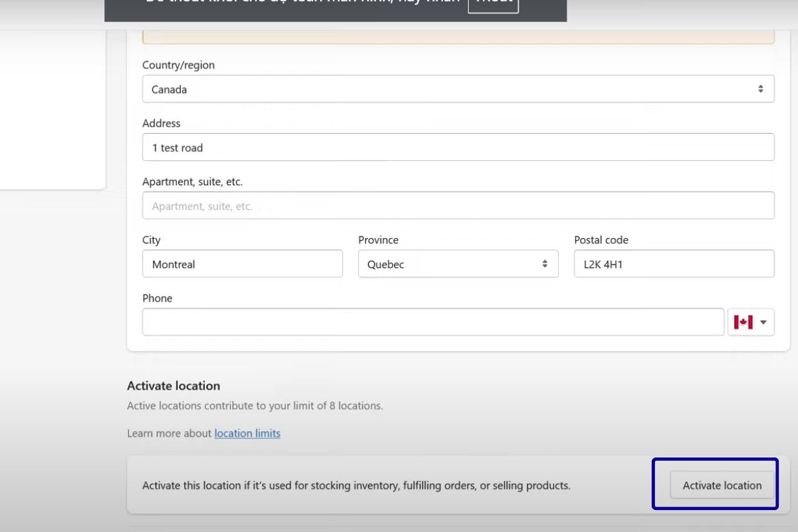Screen dimensions: 798x532
Task: Open the Canada flag phone country selector
Action: [751, 322]
